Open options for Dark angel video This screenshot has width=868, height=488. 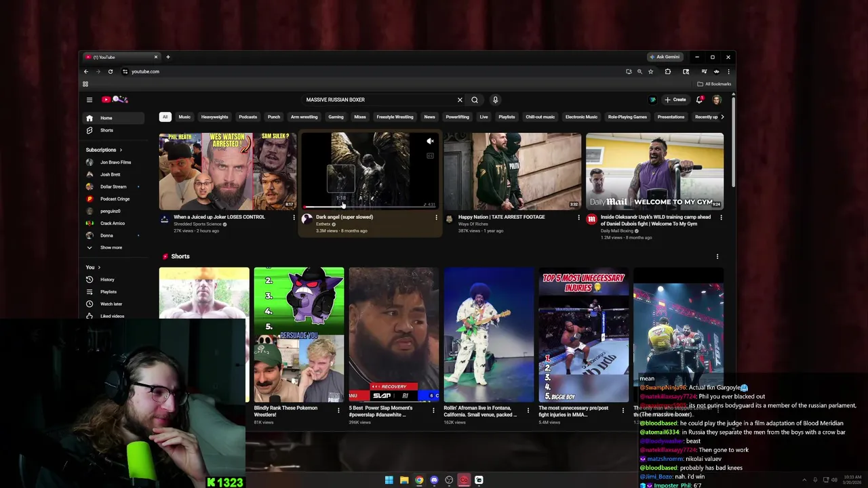click(436, 218)
